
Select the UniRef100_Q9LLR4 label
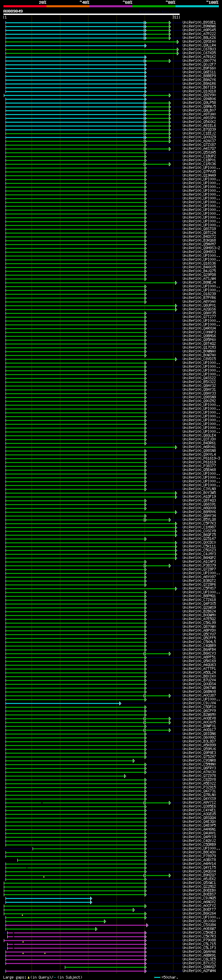(x=199, y=45)
